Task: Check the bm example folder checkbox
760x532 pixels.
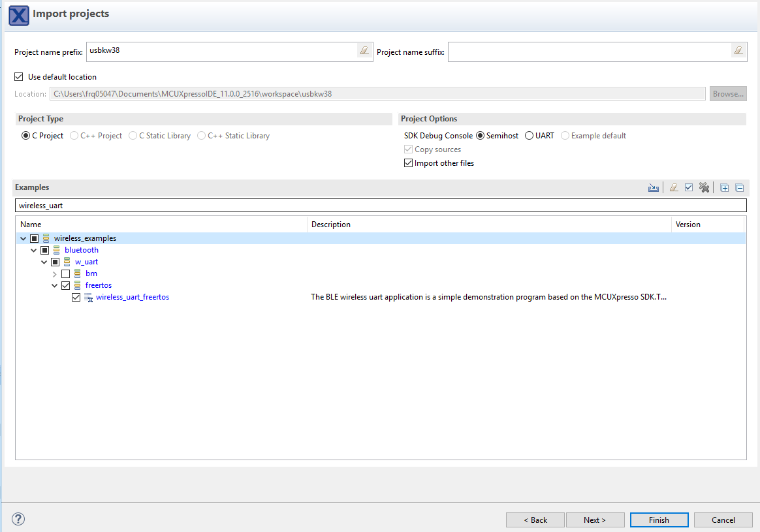Action: [x=65, y=274]
